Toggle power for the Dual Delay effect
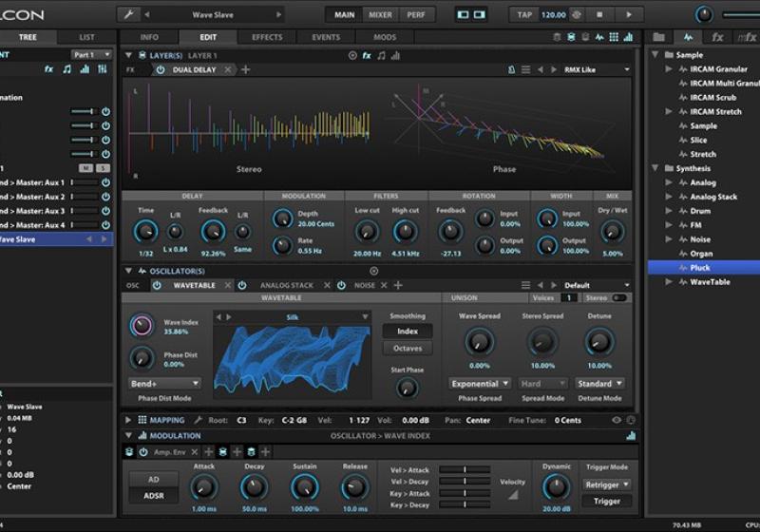 (160, 70)
